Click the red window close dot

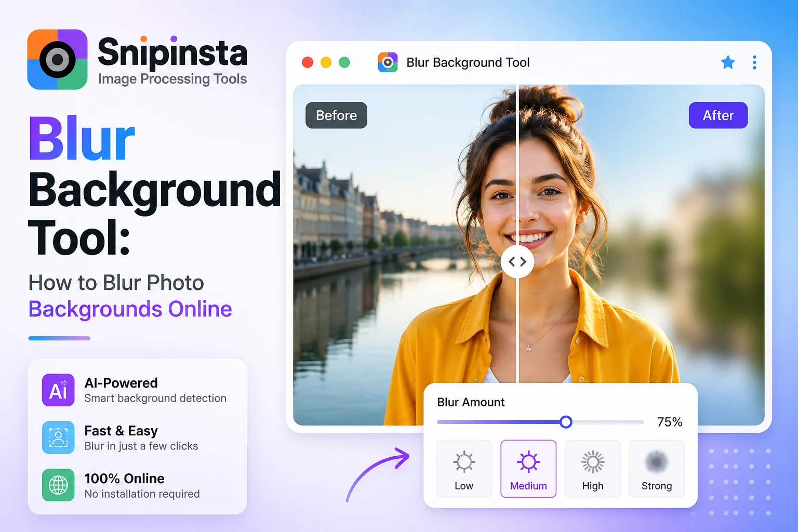308,62
